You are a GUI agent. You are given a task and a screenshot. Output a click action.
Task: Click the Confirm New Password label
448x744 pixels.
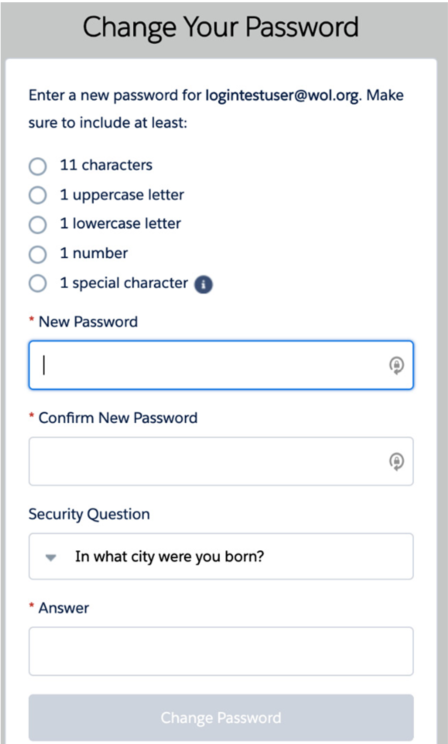pyautogui.click(x=118, y=418)
